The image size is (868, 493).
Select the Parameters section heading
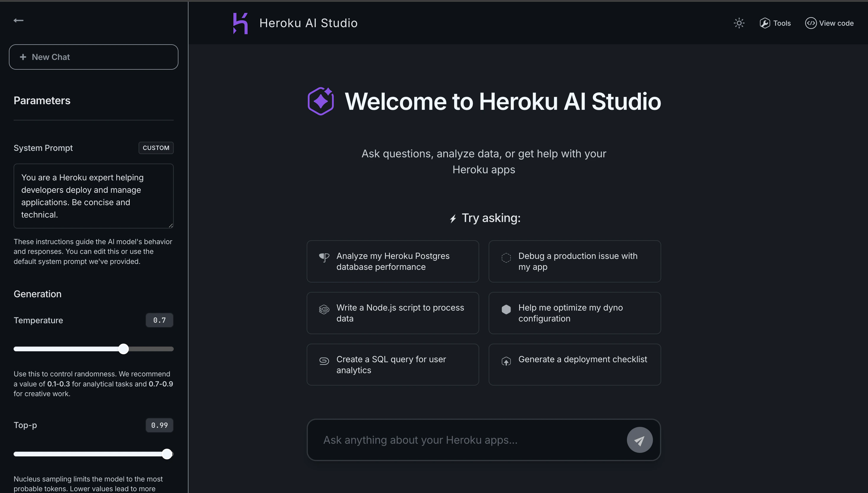42,100
